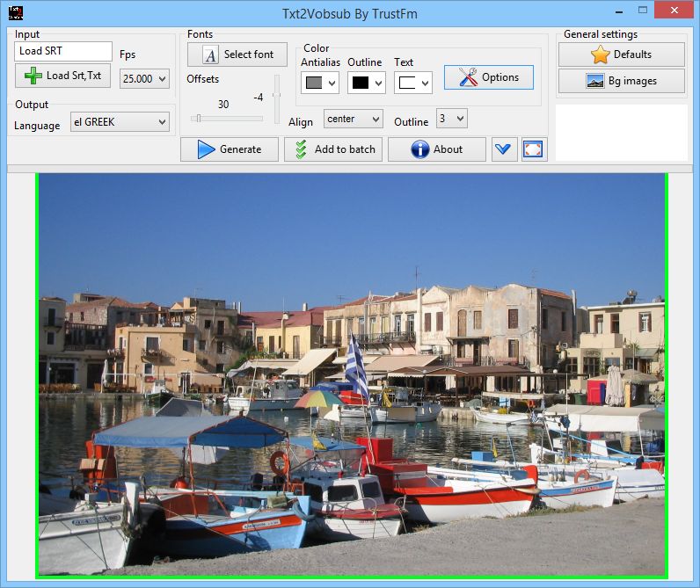
Task: Select the white Text color swatch
Action: click(x=413, y=83)
